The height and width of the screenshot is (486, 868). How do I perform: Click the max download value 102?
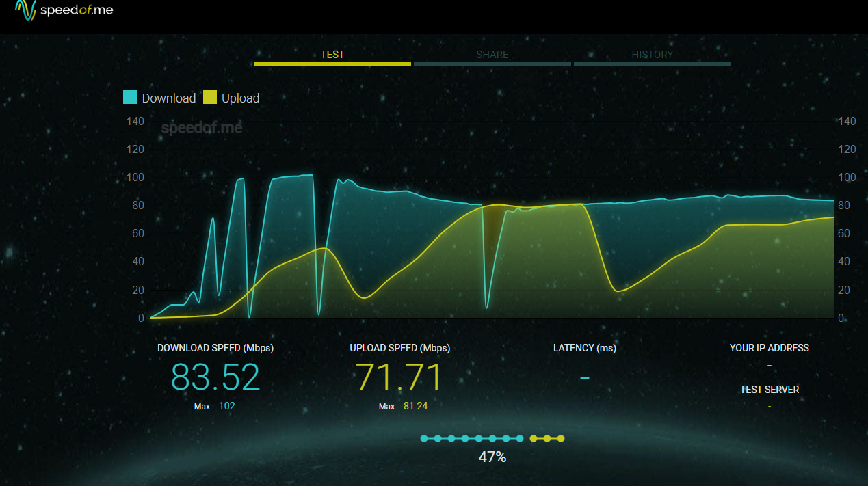pyautogui.click(x=227, y=406)
